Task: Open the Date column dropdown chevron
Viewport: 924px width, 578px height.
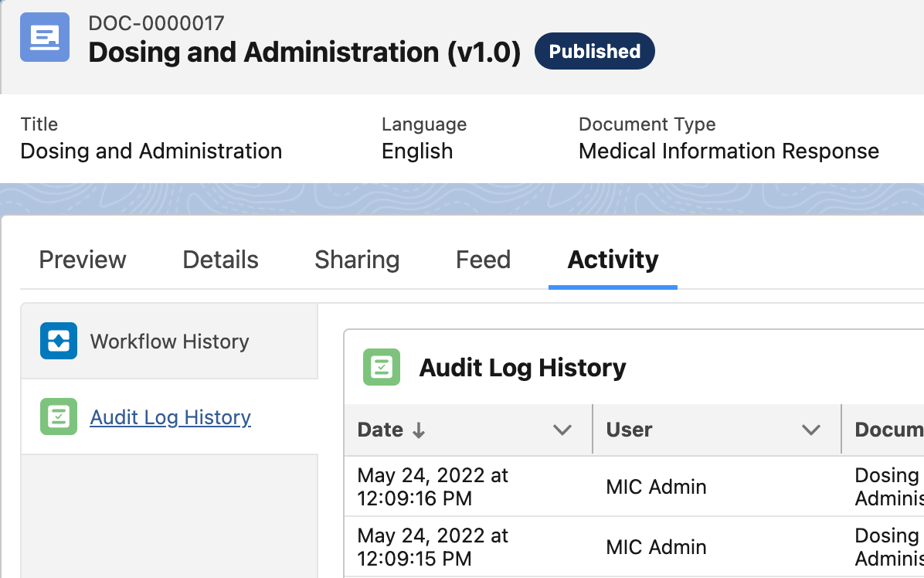Action: [x=562, y=430]
